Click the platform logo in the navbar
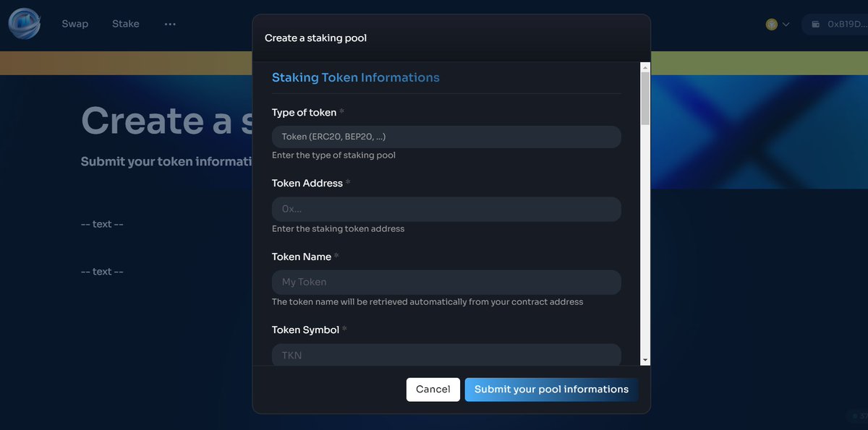 (x=24, y=23)
